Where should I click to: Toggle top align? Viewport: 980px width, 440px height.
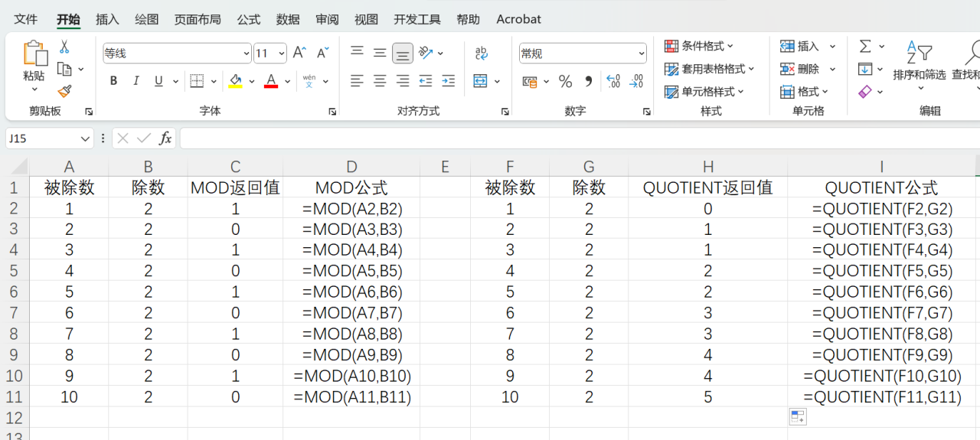click(357, 53)
